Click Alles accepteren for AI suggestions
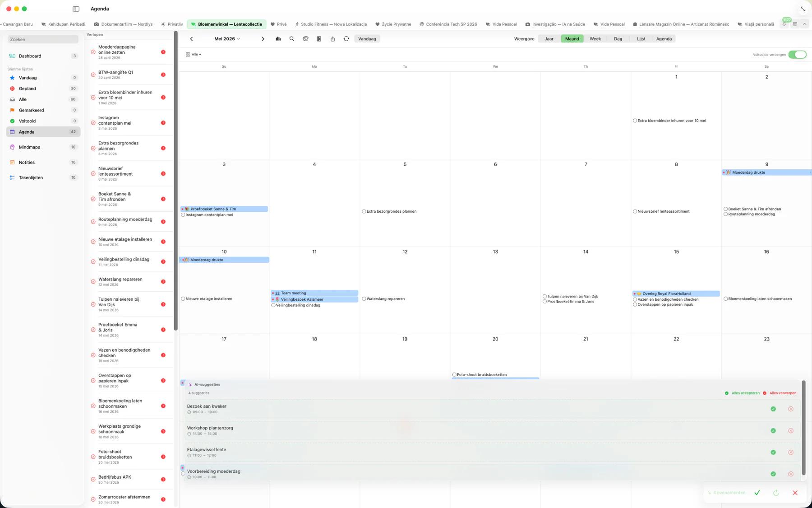The width and height of the screenshot is (812, 508). 742,393
